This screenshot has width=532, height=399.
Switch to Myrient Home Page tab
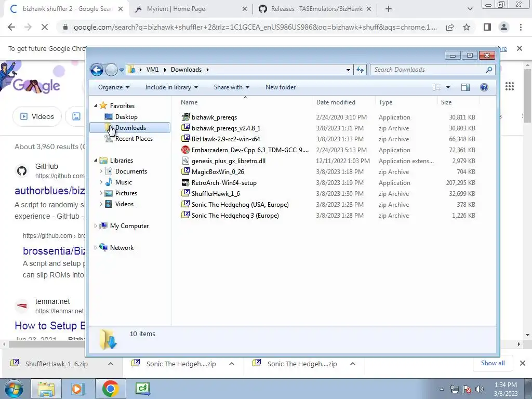pos(190,9)
